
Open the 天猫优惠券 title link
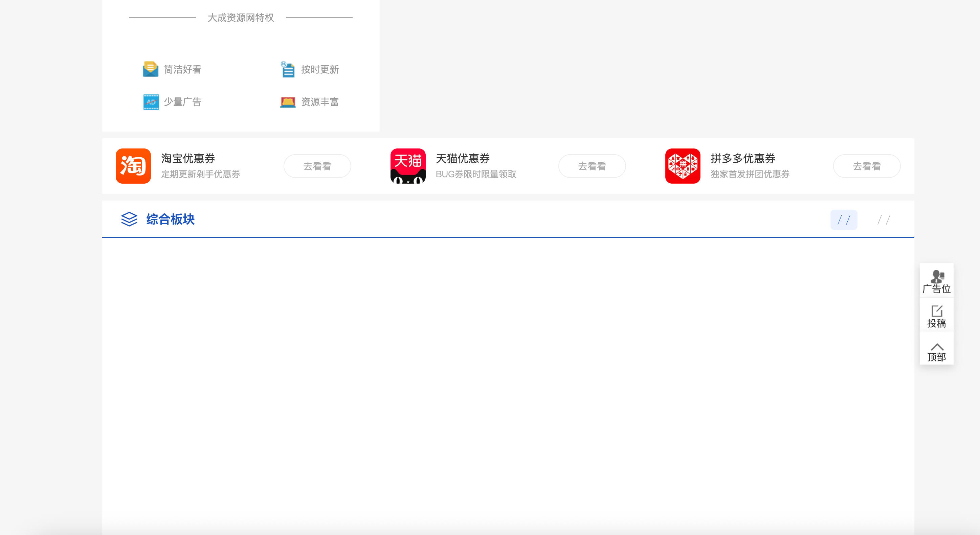click(463, 158)
